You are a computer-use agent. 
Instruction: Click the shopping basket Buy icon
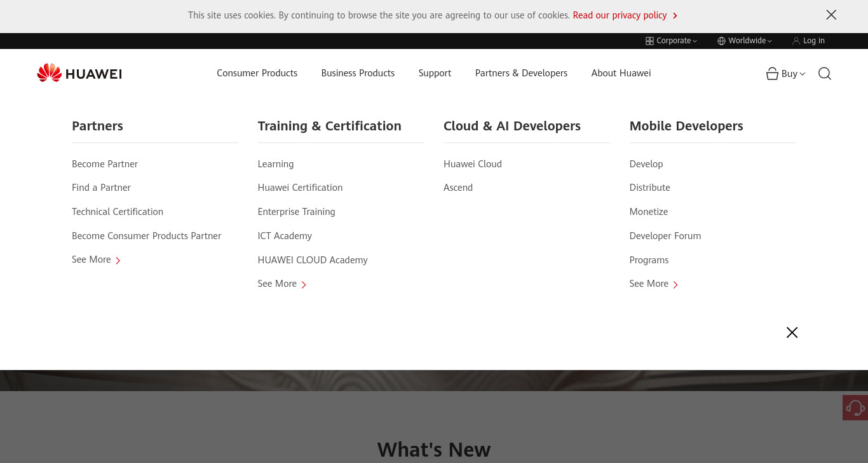coord(772,74)
